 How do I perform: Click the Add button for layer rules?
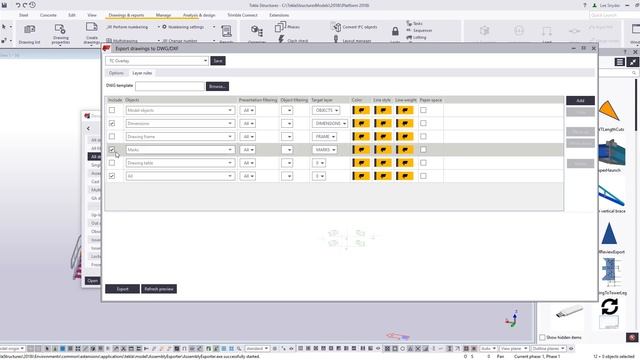pyautogui.click(x=580, y=100)
